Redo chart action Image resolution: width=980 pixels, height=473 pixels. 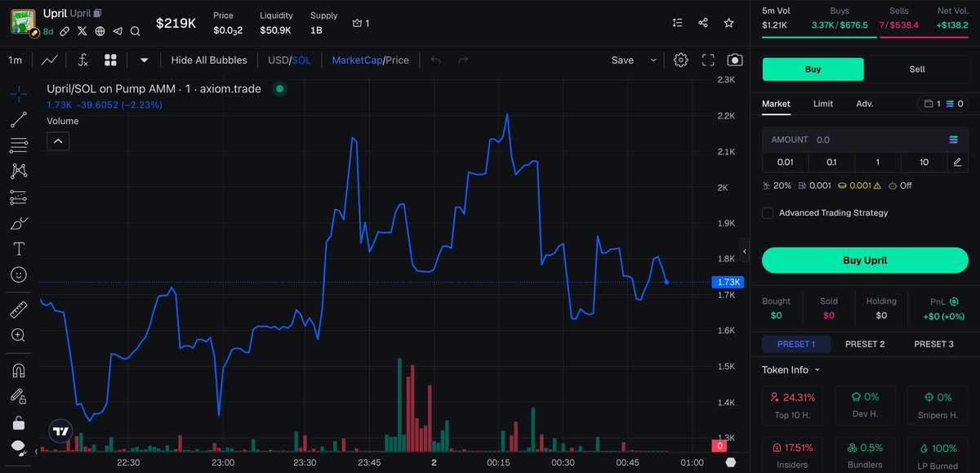click(x=463, y=60)
